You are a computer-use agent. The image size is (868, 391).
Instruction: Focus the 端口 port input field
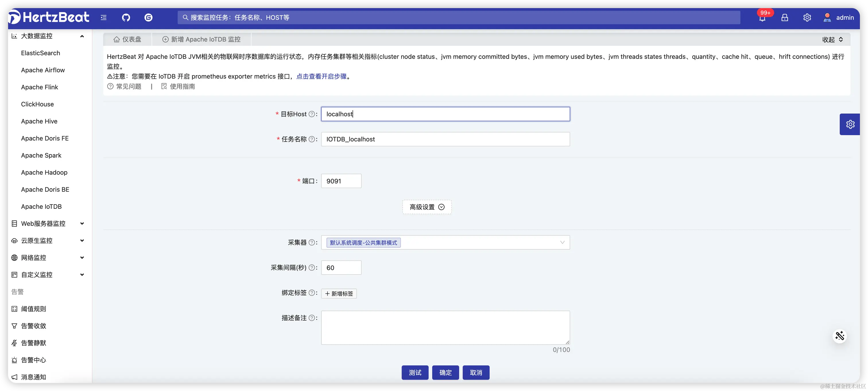(x=341, y=181)
